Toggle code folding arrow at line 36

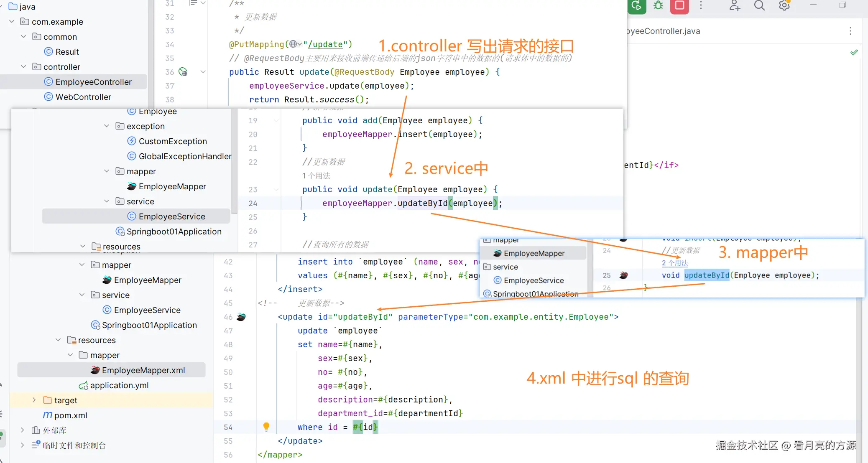tap(203, 72)
